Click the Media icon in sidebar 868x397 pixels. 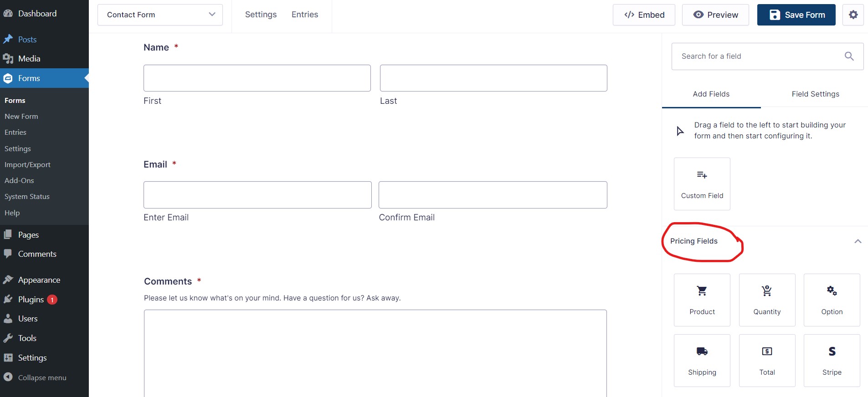click(8, 59)
